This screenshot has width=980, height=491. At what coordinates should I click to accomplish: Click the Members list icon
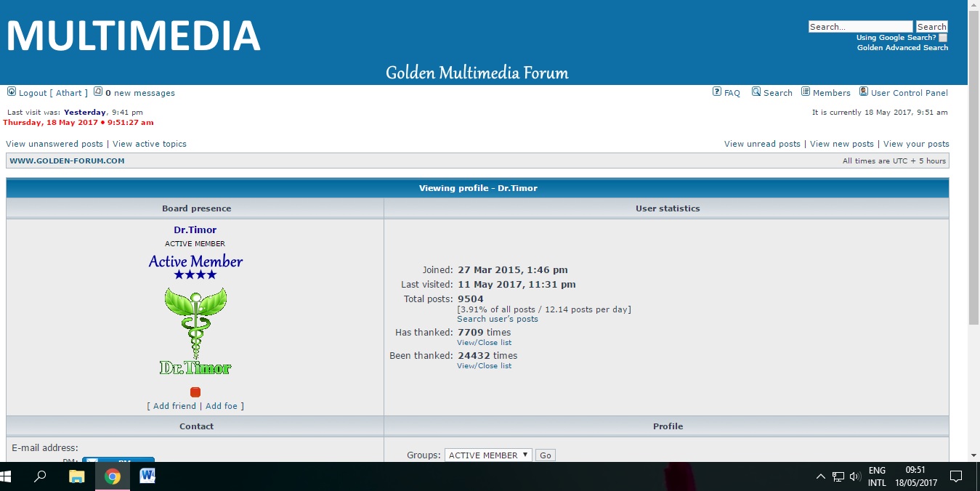coord(806,92)
